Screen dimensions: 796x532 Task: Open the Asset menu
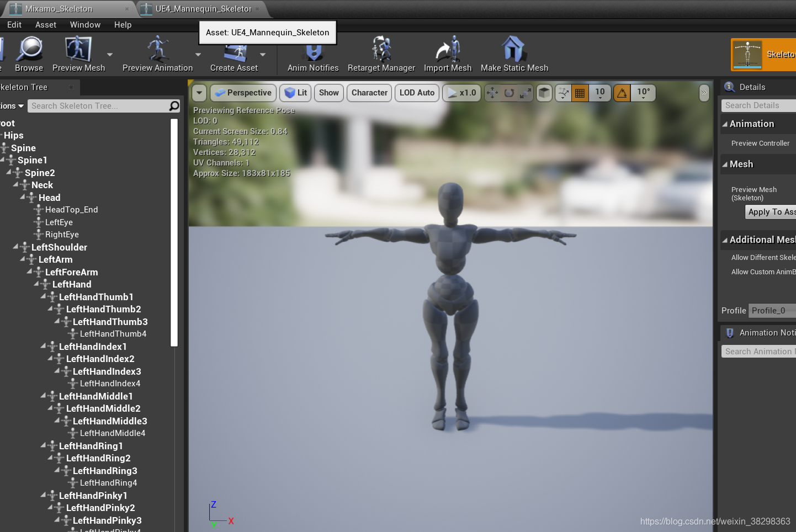coord(46,25)
